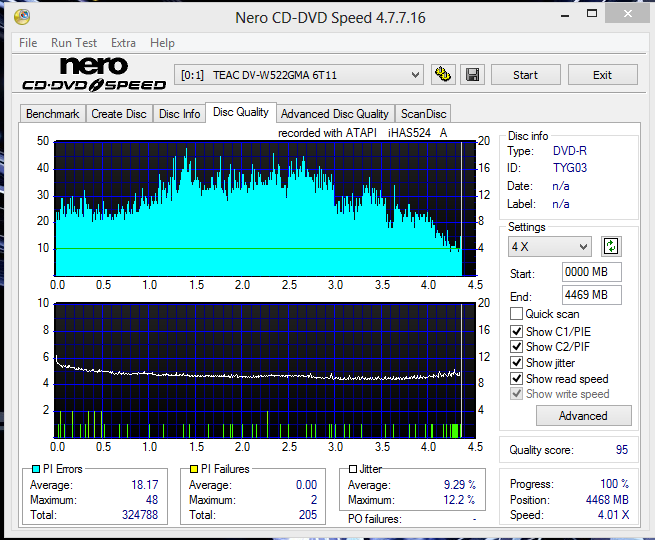Click the Advanced settings button
Image resolution: width=655 pixels, height=540 pixels.
tap(584, 416)
